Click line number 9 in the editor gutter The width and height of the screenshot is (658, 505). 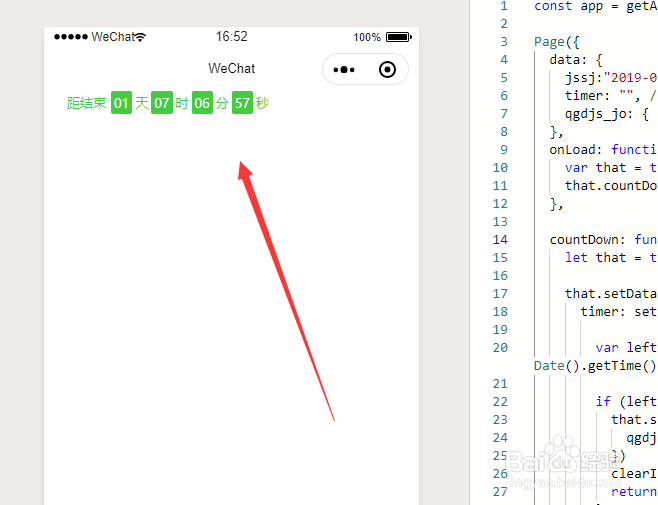[x=504, y=149]
